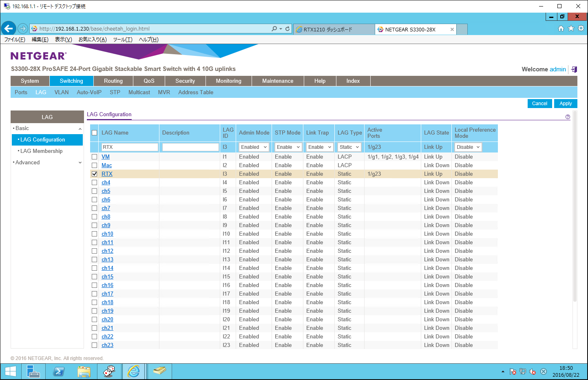Check the ch7 row checkbox
Viewport: 588px width, 380px height.
click(95, 208)
